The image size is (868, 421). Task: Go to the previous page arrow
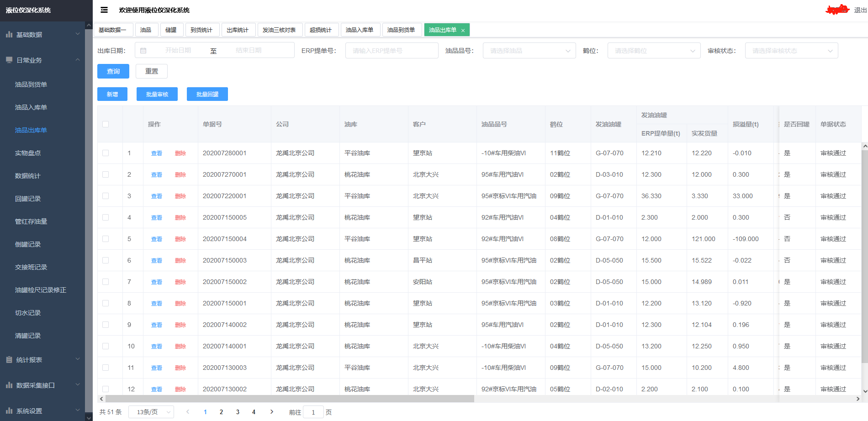pyautogui.click(x=188, y=412)
